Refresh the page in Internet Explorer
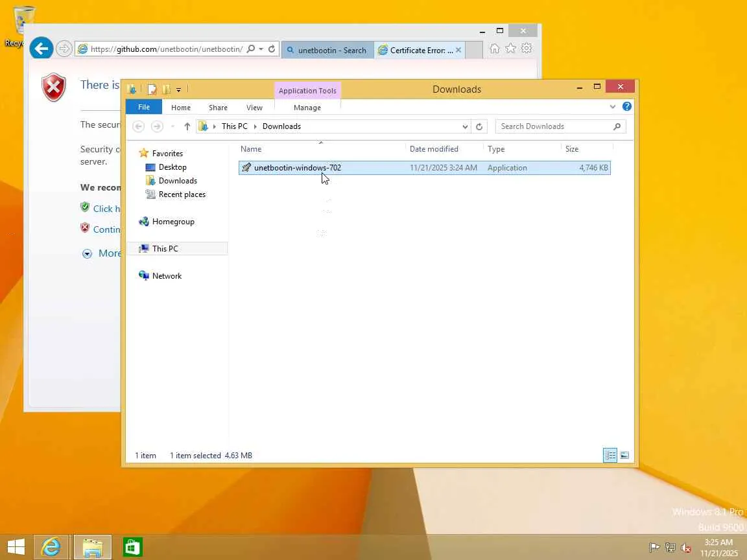The width and height of the screenshot is (747, 560). (x=272, y=49)
